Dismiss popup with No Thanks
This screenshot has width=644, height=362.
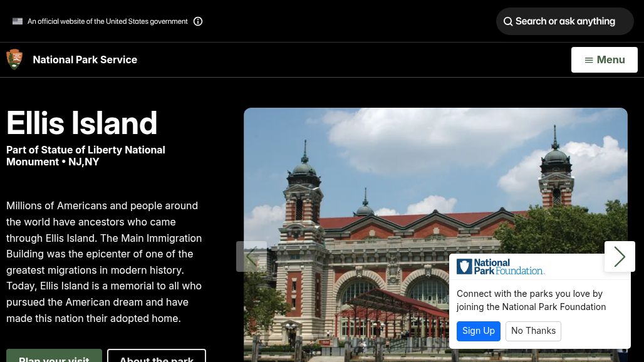533,331
